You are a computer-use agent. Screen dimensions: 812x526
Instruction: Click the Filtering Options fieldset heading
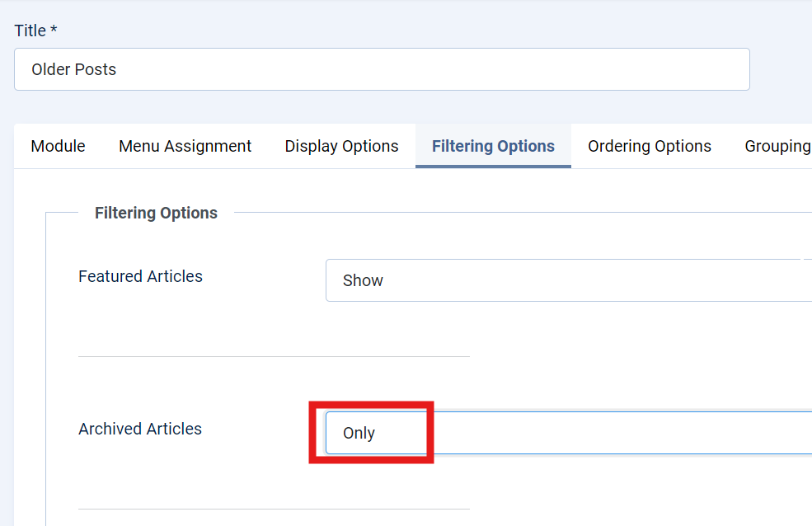[156, 213]
